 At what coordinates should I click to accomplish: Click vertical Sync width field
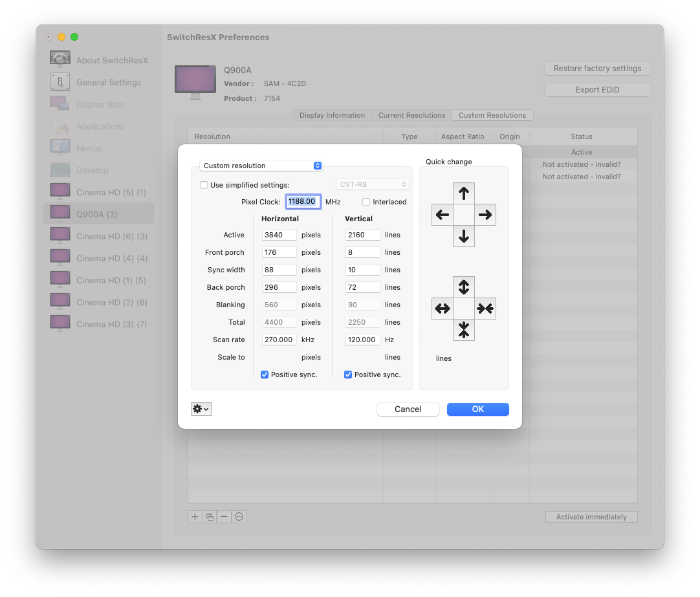click(x=362, y=270)
